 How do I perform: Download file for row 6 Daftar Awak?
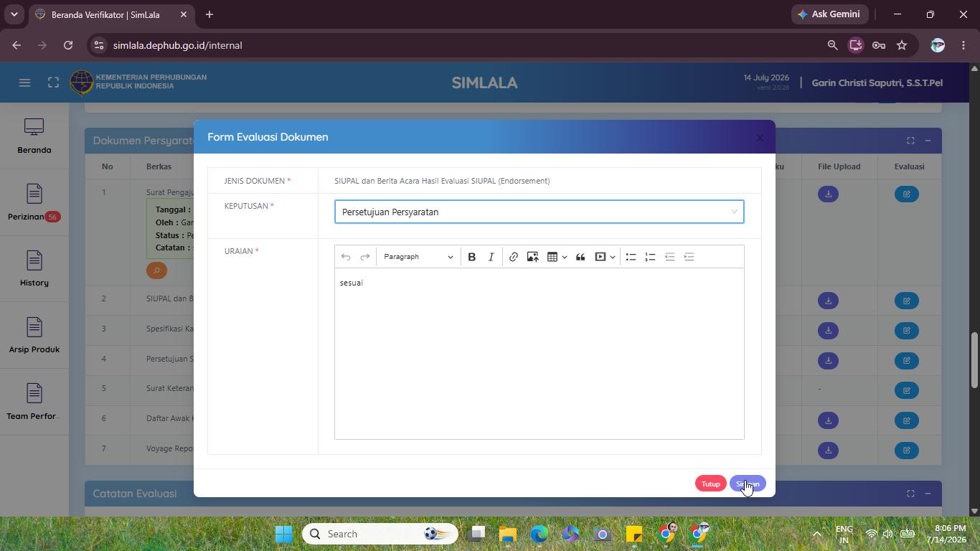coord(828,420)
